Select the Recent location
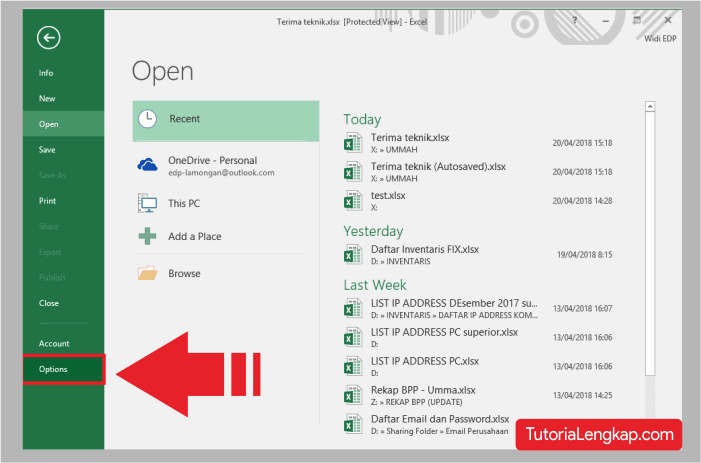 pos(226,121)
